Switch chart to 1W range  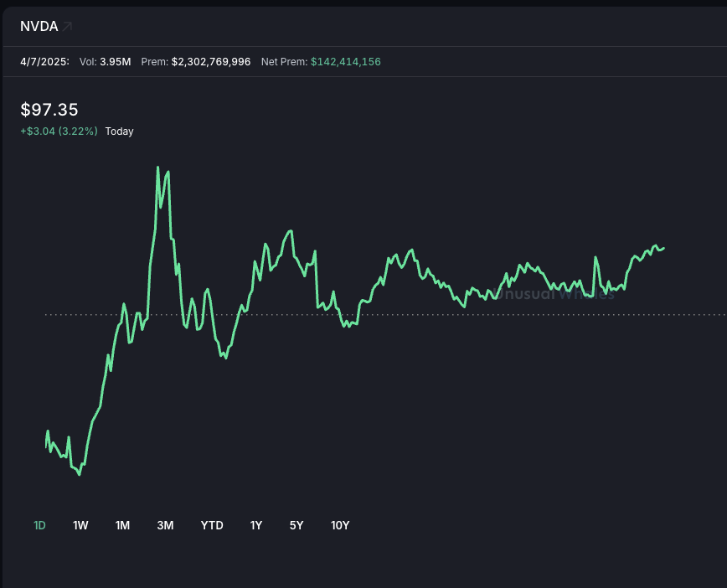coord(80,525)
